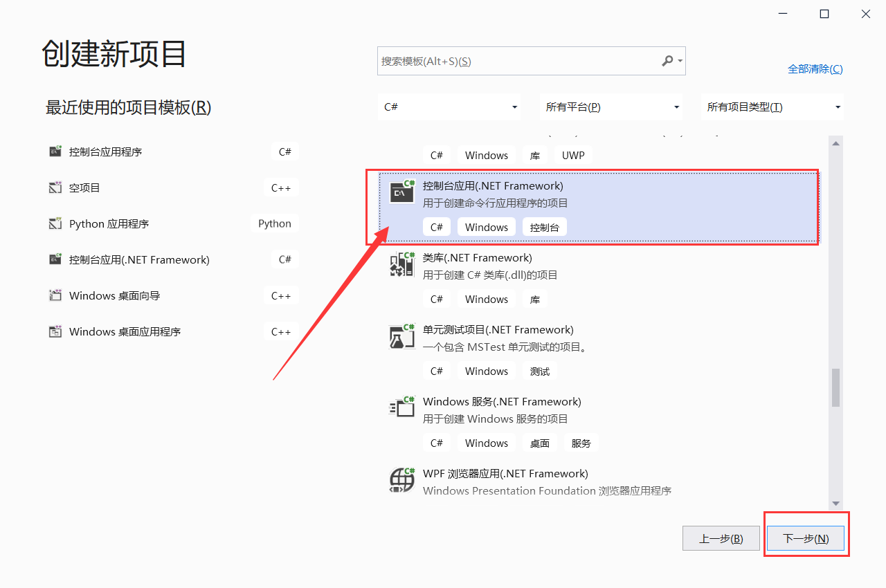This screenshot has height=588, width=886.
Task: Click the recent Windows 桌面应用程序 icon
Action: tap(55, 331)
